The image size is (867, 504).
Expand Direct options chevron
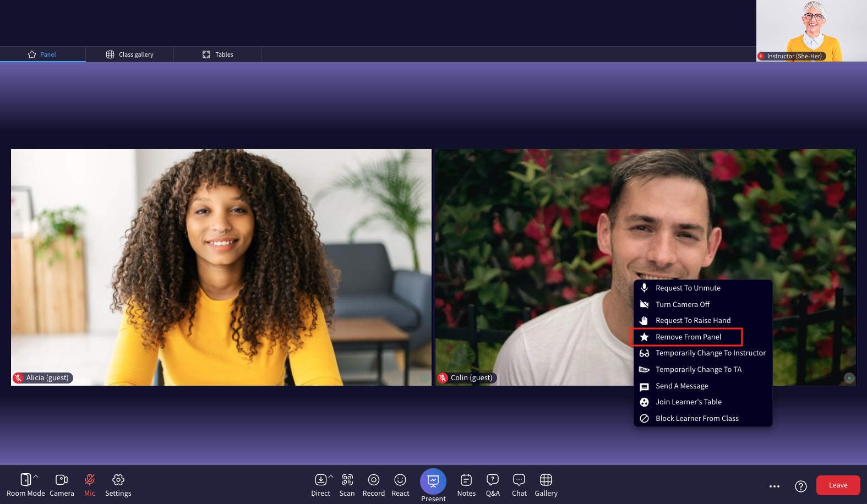pyautogui.click(x=331, y=476)
